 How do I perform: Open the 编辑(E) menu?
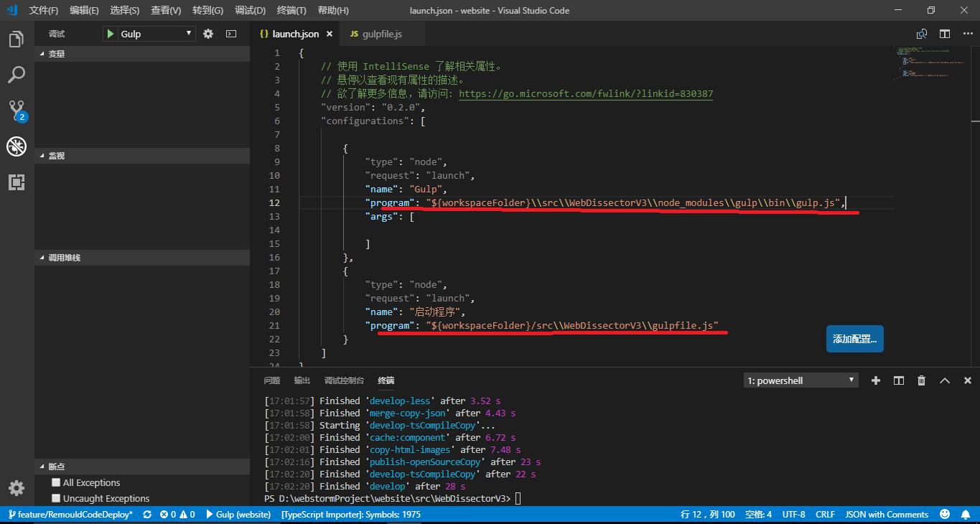84,10
